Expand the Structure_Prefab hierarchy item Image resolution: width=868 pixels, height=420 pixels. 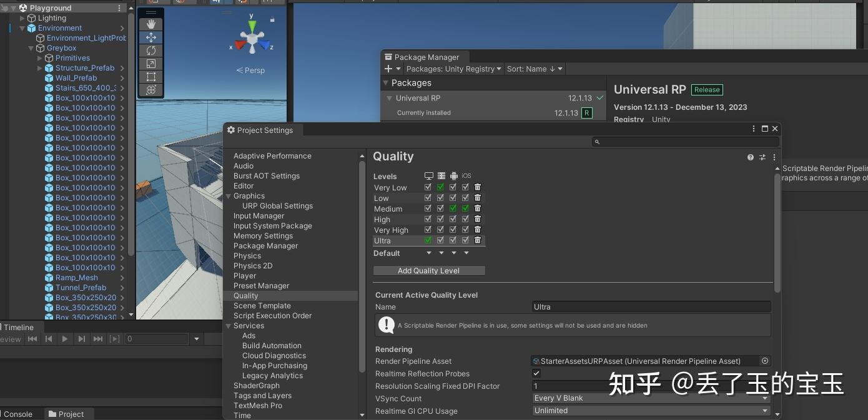(40, 68)
